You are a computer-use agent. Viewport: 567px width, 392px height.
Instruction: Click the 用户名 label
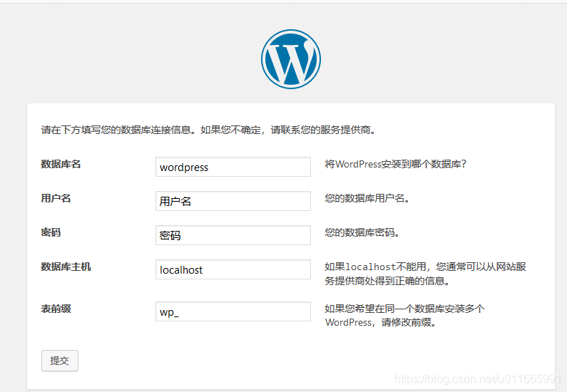click(56, 198)
